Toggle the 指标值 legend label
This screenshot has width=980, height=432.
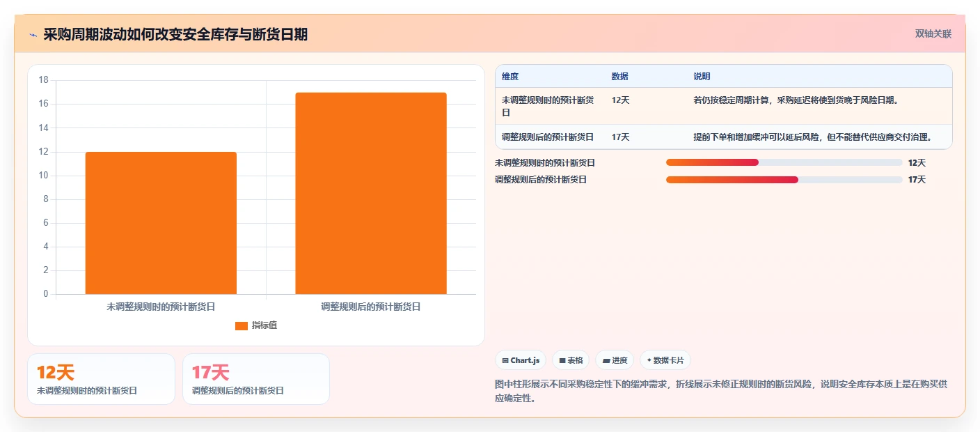click(264, 325)
